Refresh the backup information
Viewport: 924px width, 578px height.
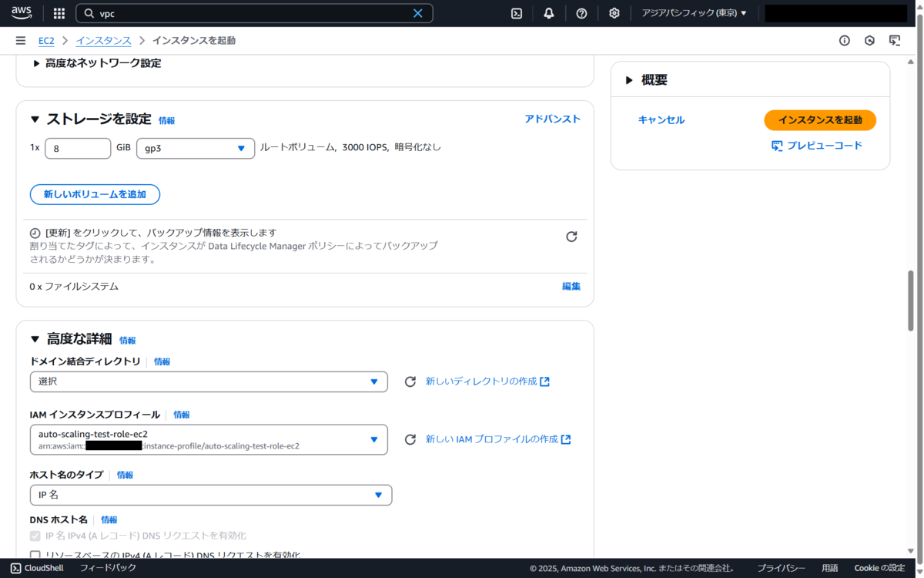(x=571, y=237)
